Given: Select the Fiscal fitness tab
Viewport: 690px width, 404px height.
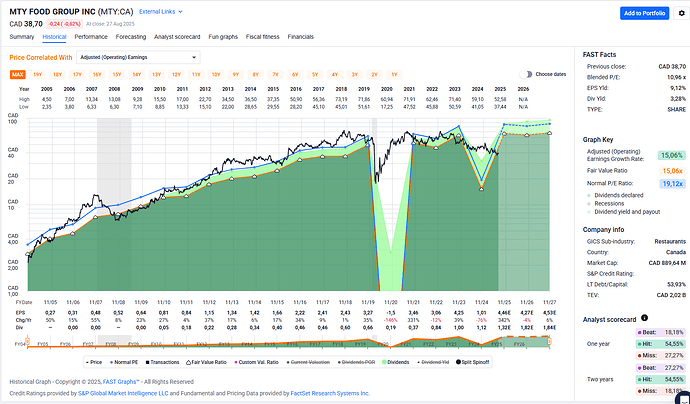Looking at the screenshot, I should click(x=262, y=37).
